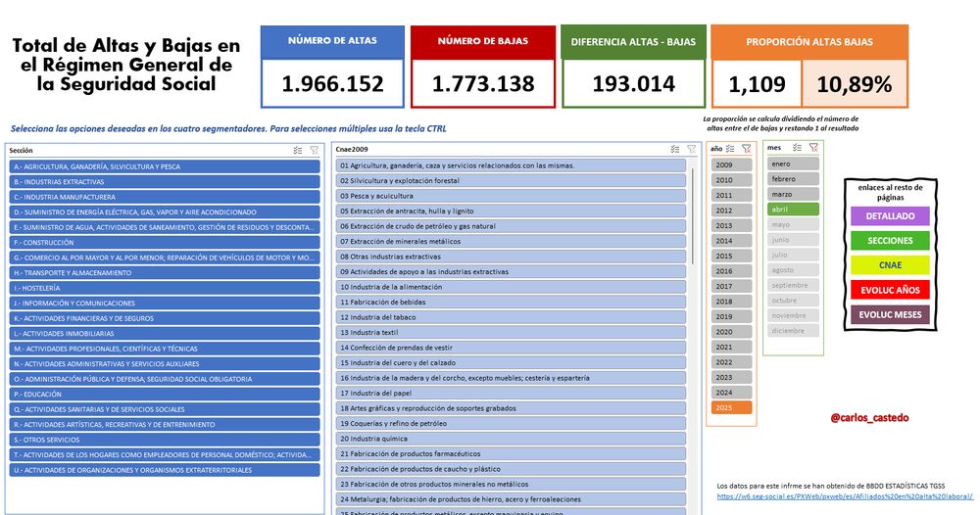Click the proportion percentage 10,89%
Screen dimensions: 980x515
pos(855,84)
